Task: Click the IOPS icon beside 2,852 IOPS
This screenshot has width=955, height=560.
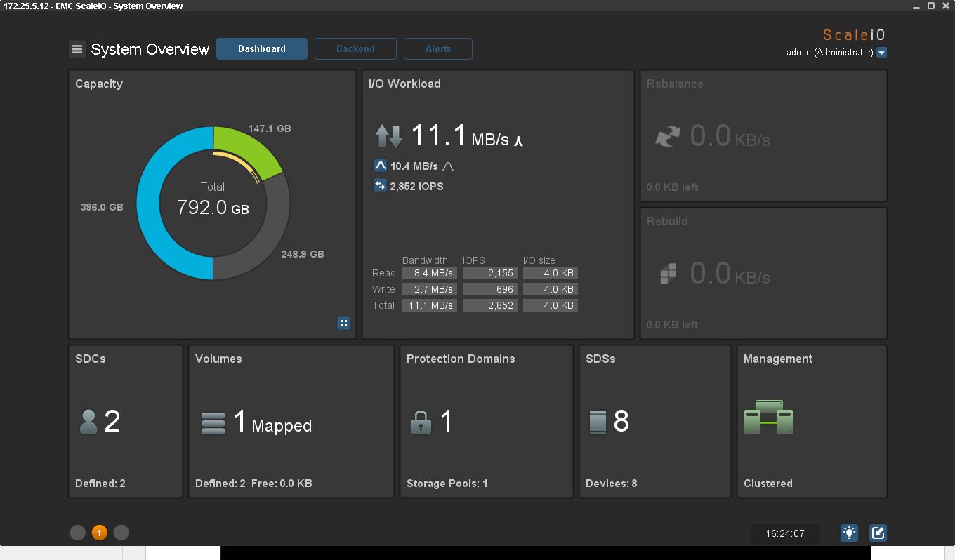Action: [380, 186]
